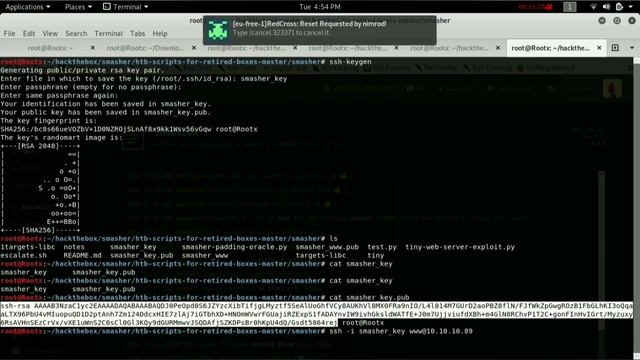Screen dimensions: 640x360
Task: Select the active last root@Rootx: ~/hackthe... tab
Action: pyautogui.click(x=550, y=48)
